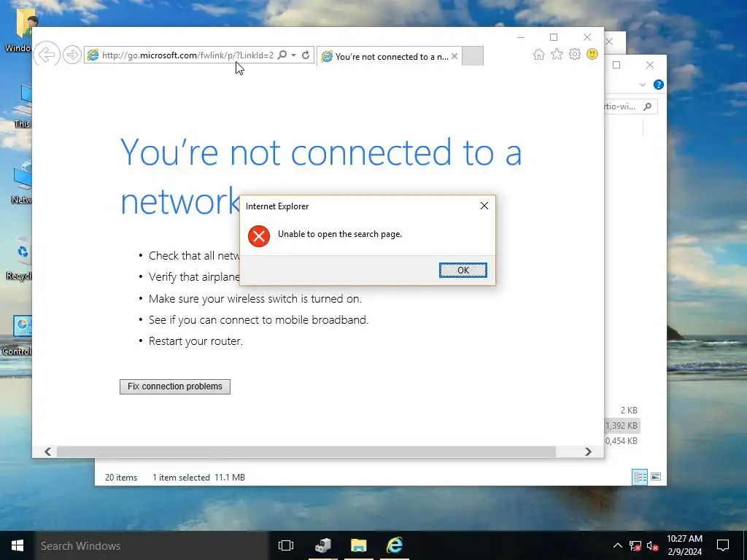This screenshot has height=560, width=747.
Task: Open File Explorer from the taskbar
Action: click(358, 545)
